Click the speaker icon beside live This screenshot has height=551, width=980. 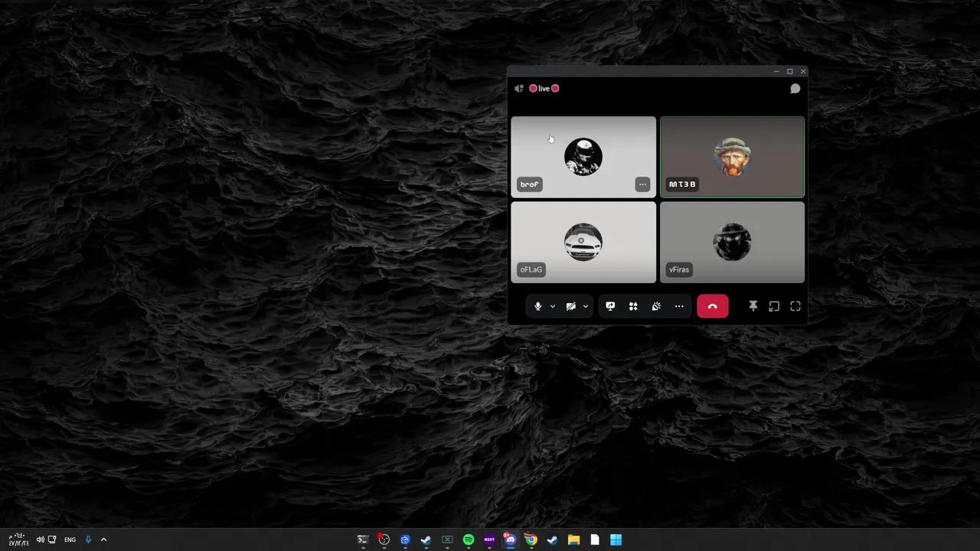coord(519,88)
